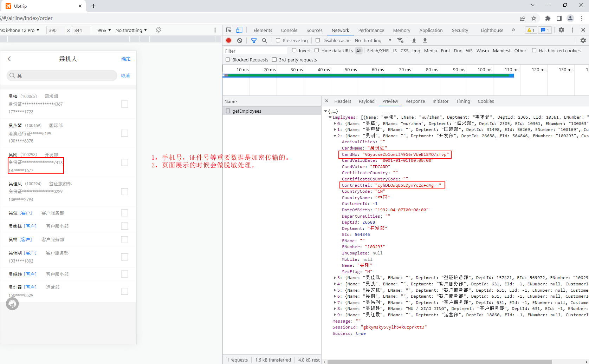This screenshot has height=364, width=589.
Task: Select passenger 吴刚 checkbox
Action: pos(124,163)
